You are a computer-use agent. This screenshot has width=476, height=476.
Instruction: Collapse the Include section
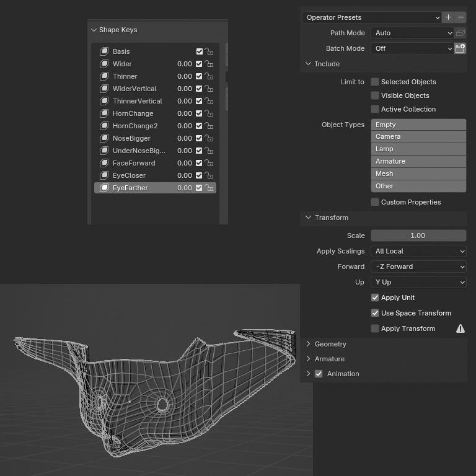[308, 64]
